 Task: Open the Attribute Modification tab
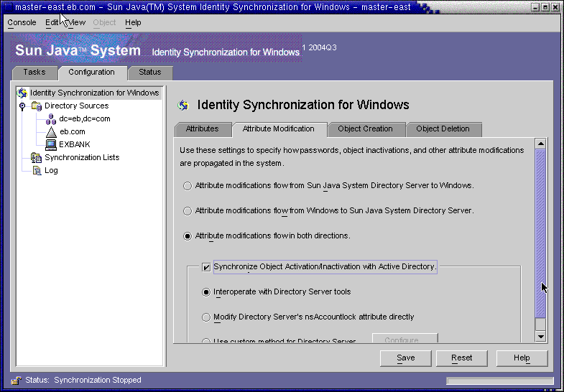click(x=279, y=129)
